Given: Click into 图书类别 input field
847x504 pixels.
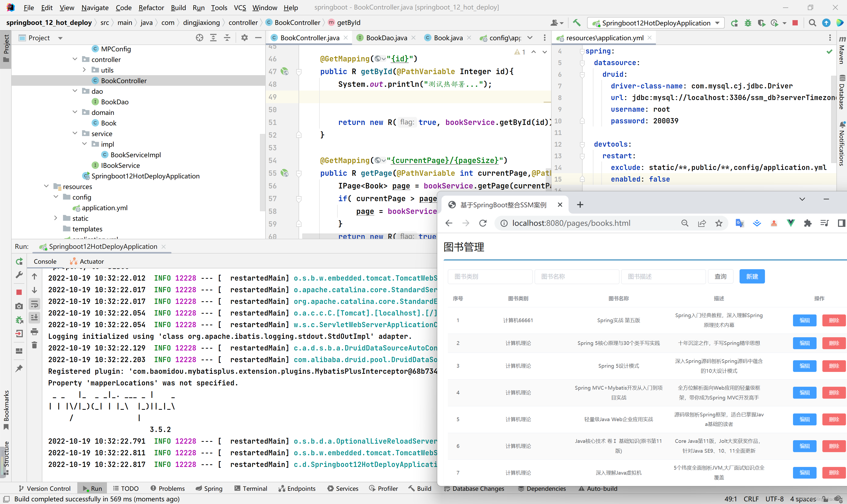Looking at the screenshot, I should tap(490, 276).
